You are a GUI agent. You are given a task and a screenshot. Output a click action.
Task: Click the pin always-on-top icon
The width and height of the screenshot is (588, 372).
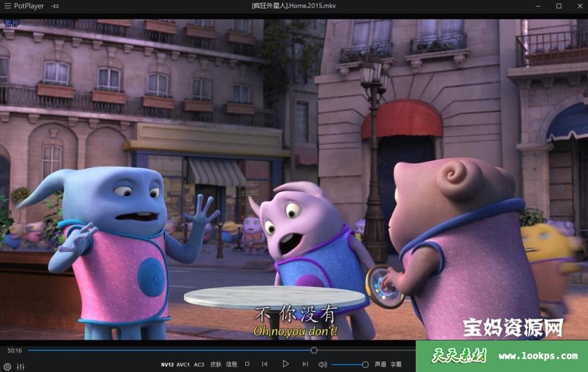[55, 6]
